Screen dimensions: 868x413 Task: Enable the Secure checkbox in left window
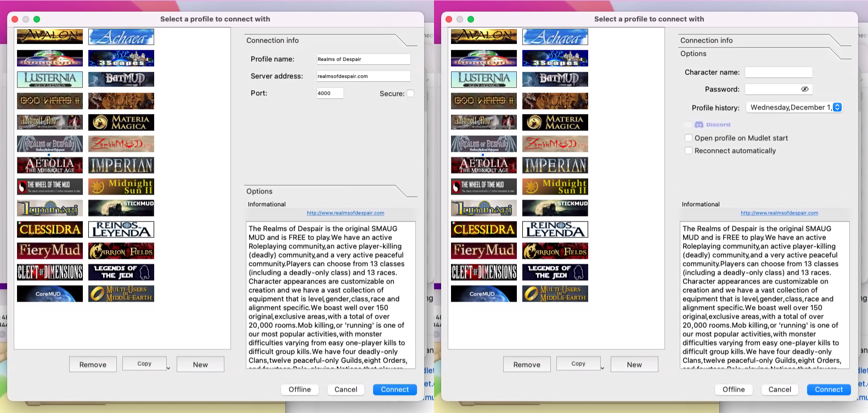[x=410, y=93]
